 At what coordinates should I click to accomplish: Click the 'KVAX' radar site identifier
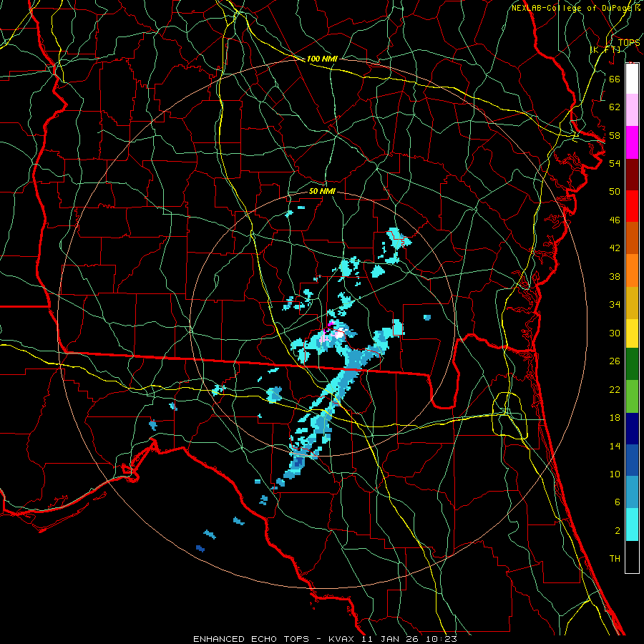(343, 639)
